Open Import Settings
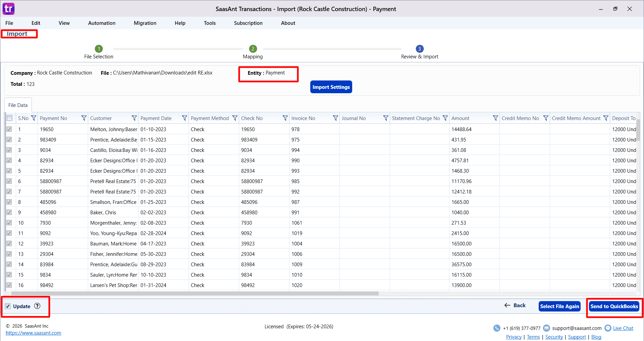 (331, 87)
